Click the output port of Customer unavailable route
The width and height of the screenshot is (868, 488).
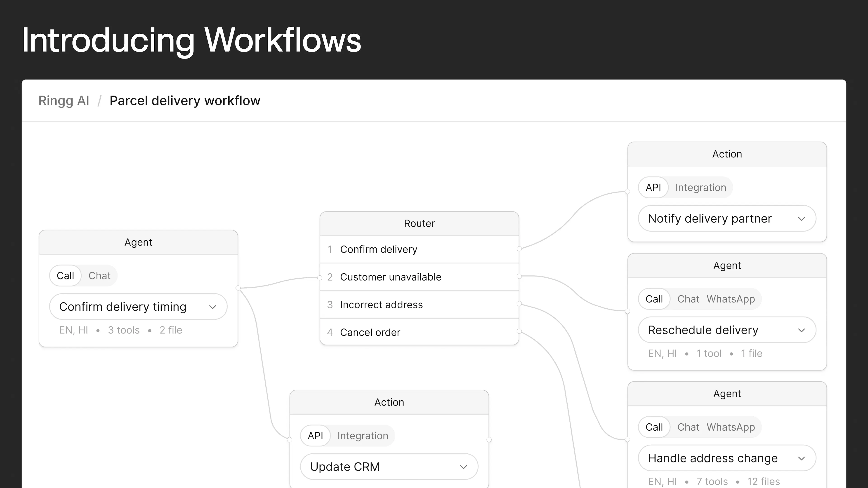click(519, 277)
